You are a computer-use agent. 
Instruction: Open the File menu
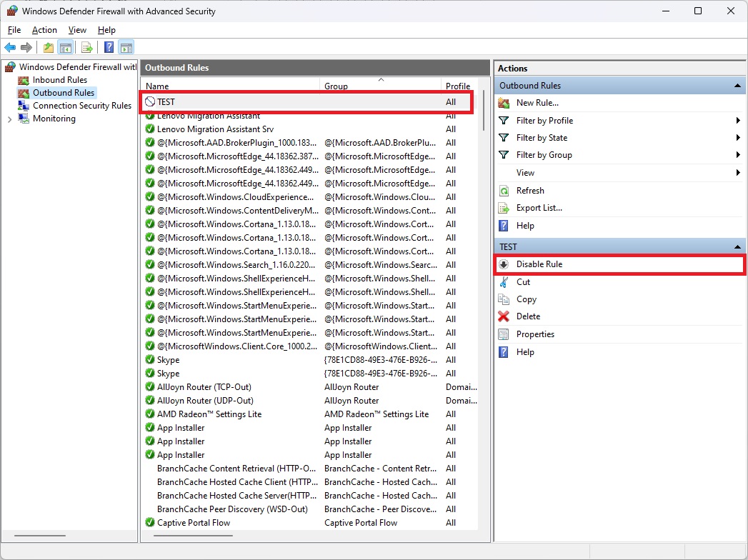point(14,29)
